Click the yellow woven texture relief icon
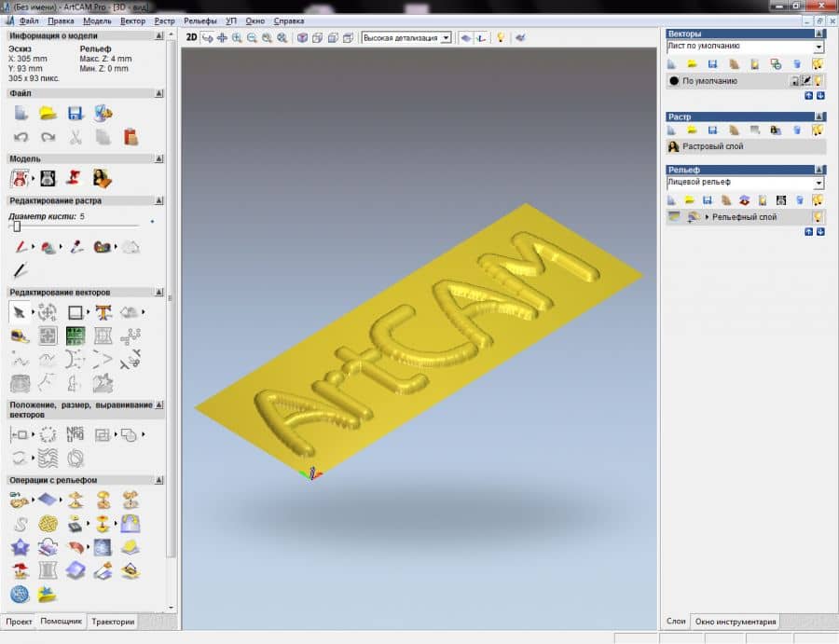Viewport: 839px width, 644px height. pyautogui.click(x=48, y=523)
